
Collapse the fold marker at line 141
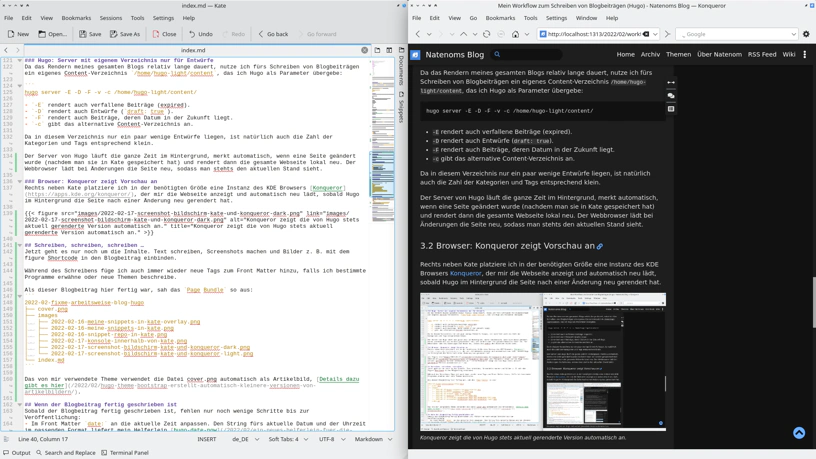point(20,245)
